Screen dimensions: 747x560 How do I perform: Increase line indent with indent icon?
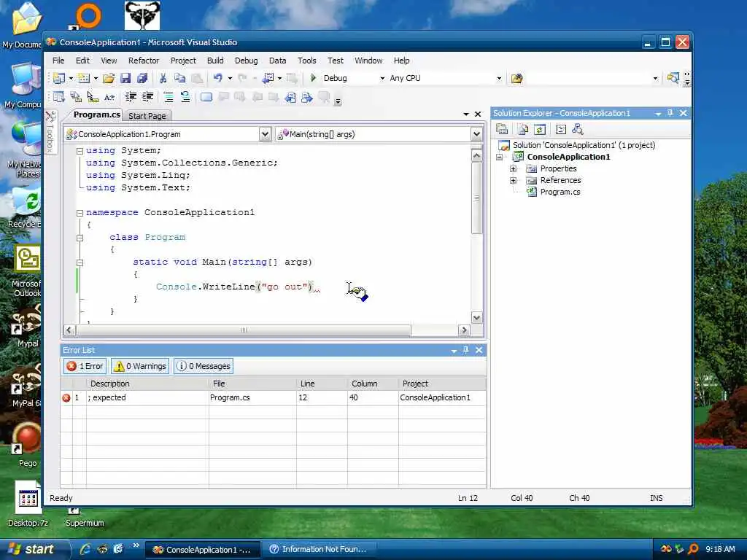tap(147, 97)
